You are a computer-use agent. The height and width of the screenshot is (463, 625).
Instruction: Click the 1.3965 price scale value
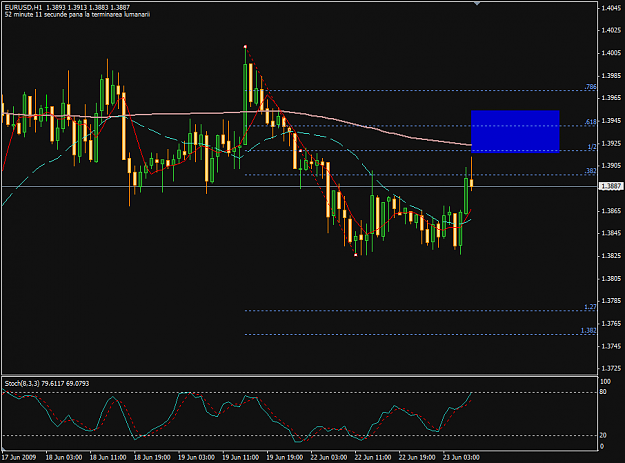611,98
